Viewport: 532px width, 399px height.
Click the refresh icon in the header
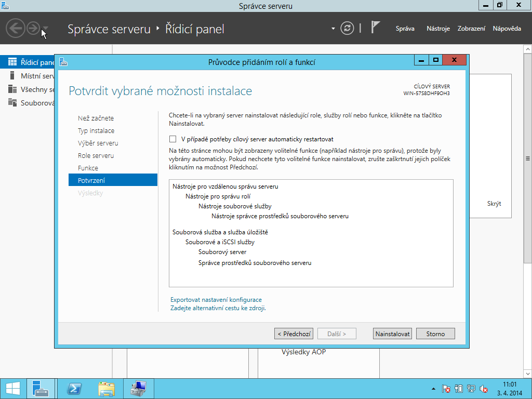(x=347, y=28)
